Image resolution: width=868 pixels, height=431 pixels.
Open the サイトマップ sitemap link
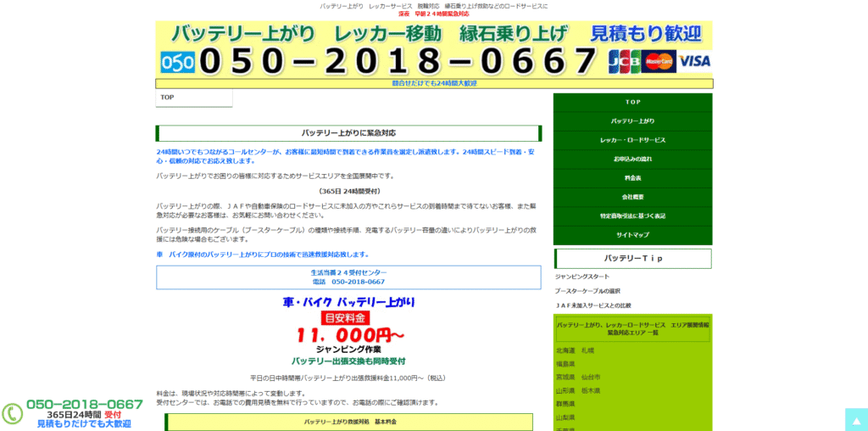click(632, 235)
